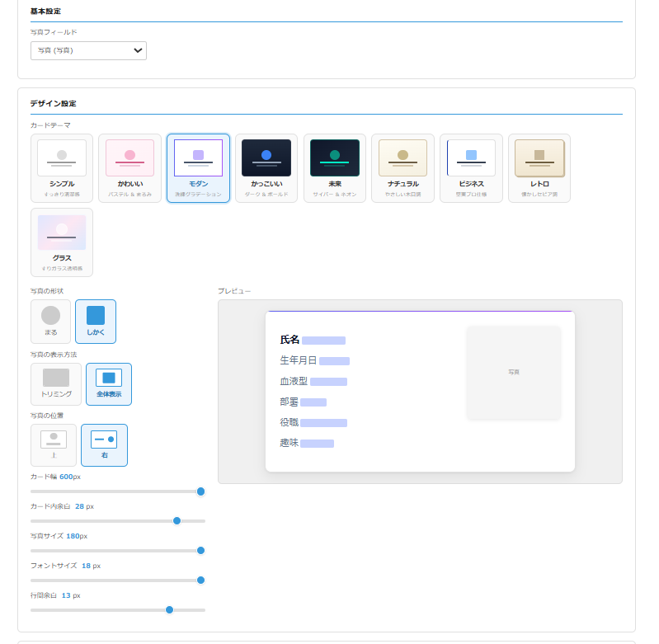Click the 生年月日 label in preview
This screenshot has height=644, width=659.
[299, 360]
